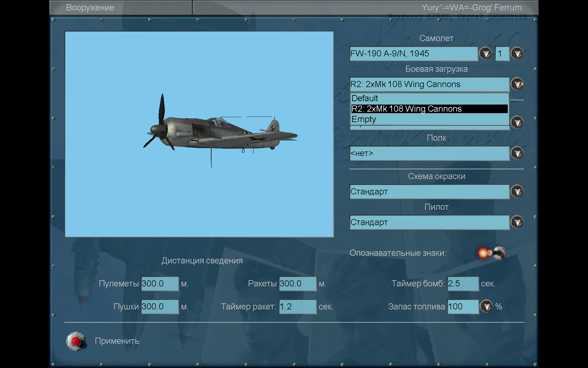Image resolution: width=588 pixels, height=368 pixels.
Task: Open the Схема окраски dropdown arrow
Action: point(517,192)
